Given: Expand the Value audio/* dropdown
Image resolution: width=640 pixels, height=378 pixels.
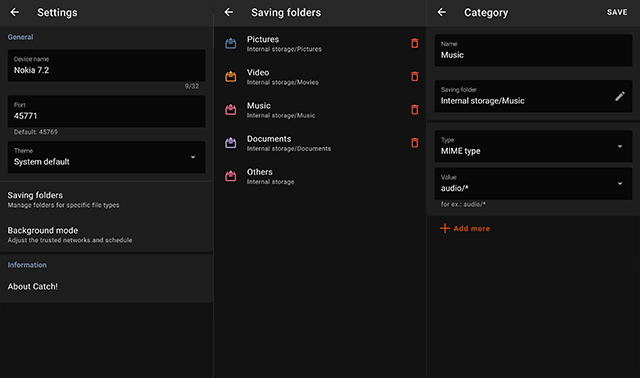Looking at the screenshot, I should (620, 184).
